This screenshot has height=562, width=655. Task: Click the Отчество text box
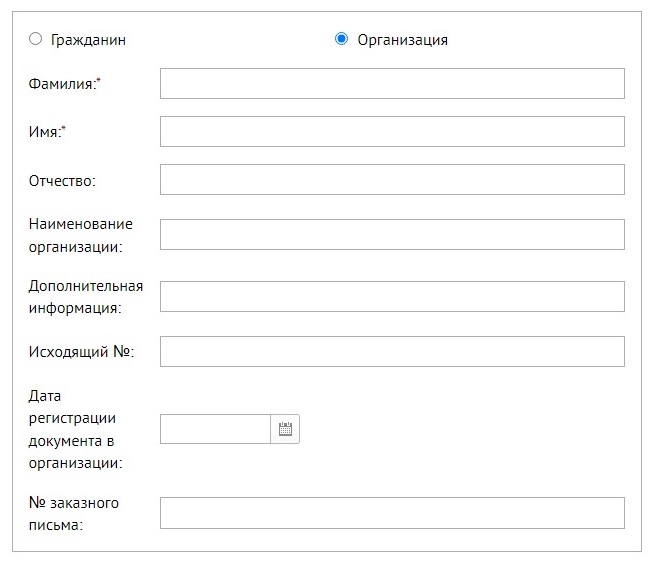(392, 180)
